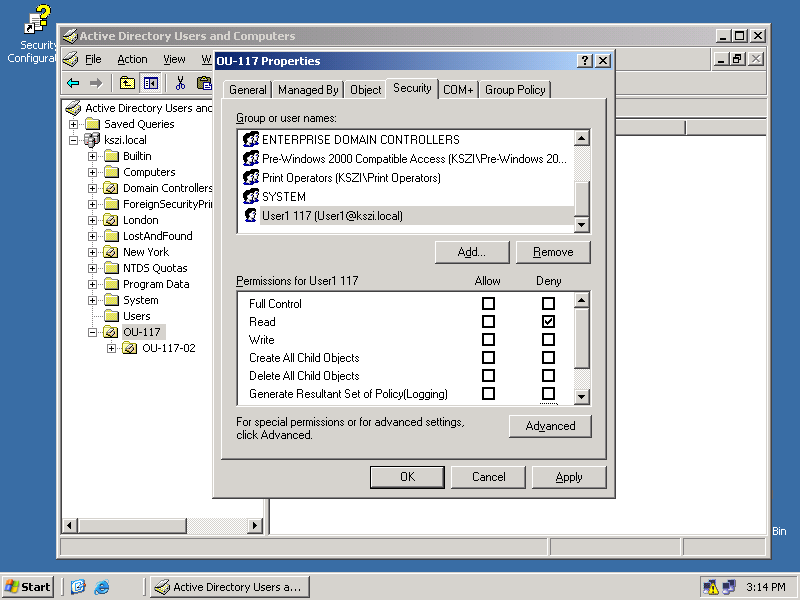
Task: Switch to the Managed By tab
Action: point(308,90)
